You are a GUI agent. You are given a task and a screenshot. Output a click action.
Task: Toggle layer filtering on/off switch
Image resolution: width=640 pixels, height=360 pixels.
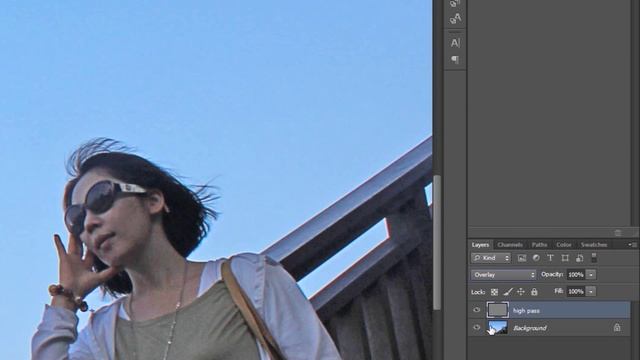[x=594, y=258]
